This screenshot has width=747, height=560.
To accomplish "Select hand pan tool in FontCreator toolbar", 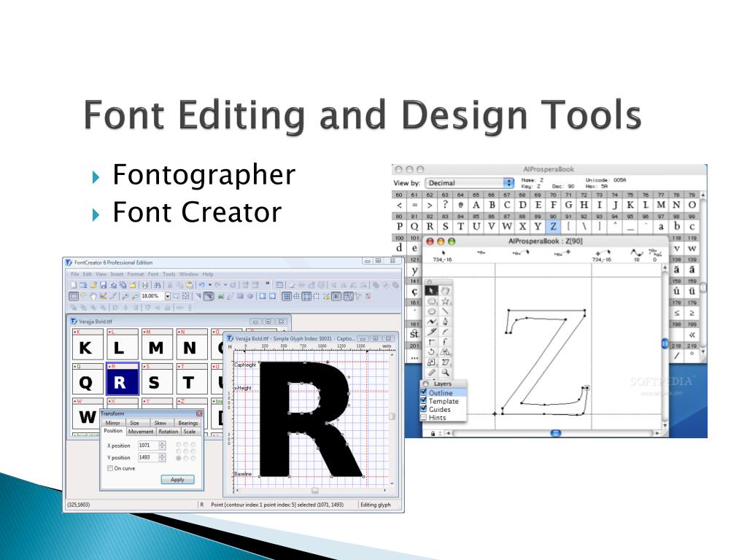I will (93, 296).
